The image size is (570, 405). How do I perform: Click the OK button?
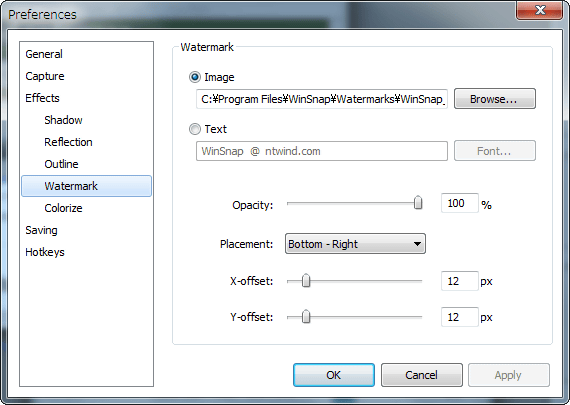[334, 375]
